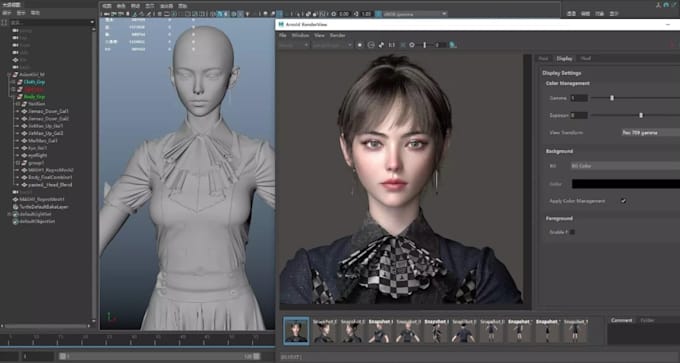Open the BG Color background dropdown

tap(625, 166)
